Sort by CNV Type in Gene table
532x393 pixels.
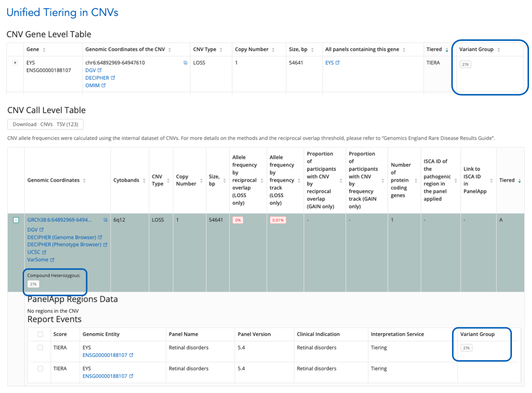[x=221, y=50]
